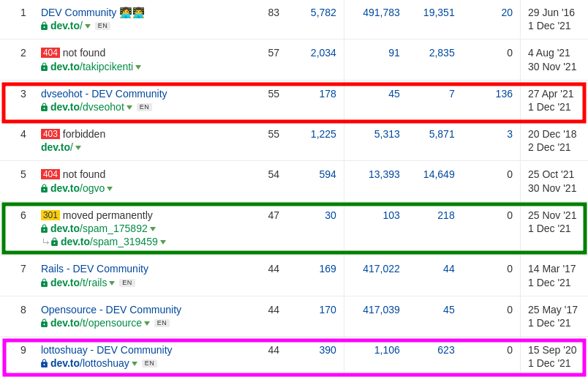Screen dimensions: 588x377
Task: Open the 13,393 value for ogvo
Action: pyautogui.click(x=384, y=175)
